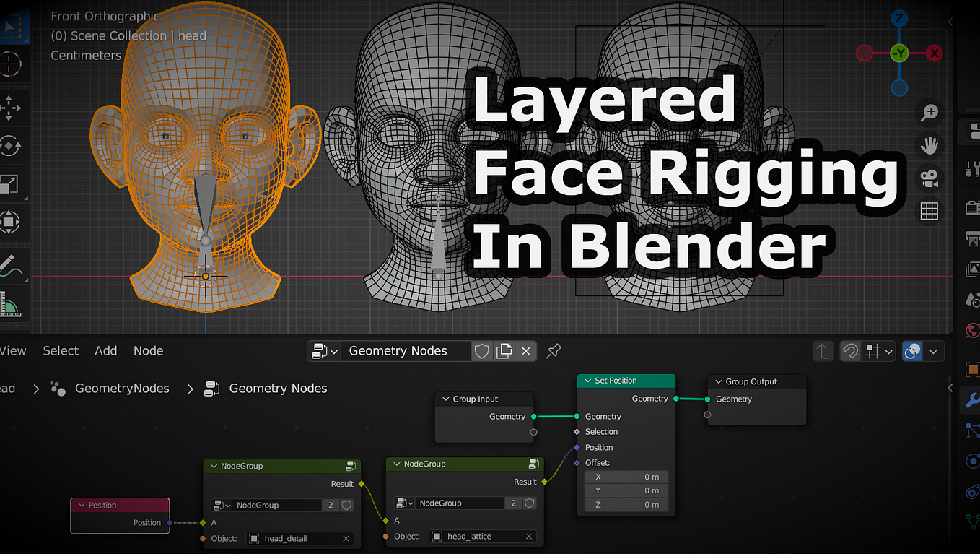
Task: Open the editor type selector dropdown
Action: (x=323, y=350)
